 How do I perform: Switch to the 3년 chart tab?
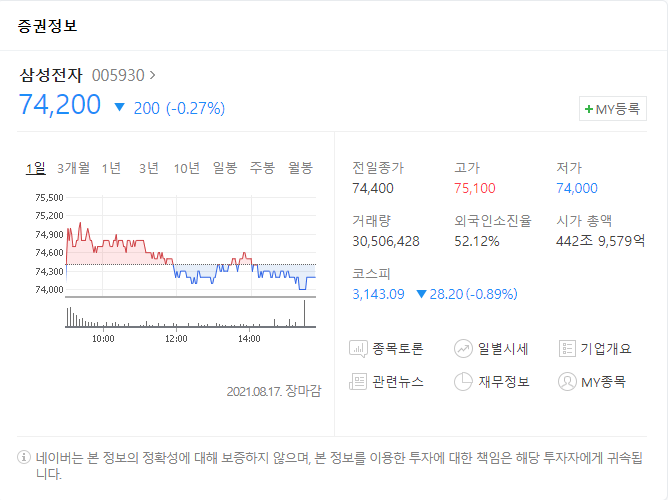[x=149, y=168]
